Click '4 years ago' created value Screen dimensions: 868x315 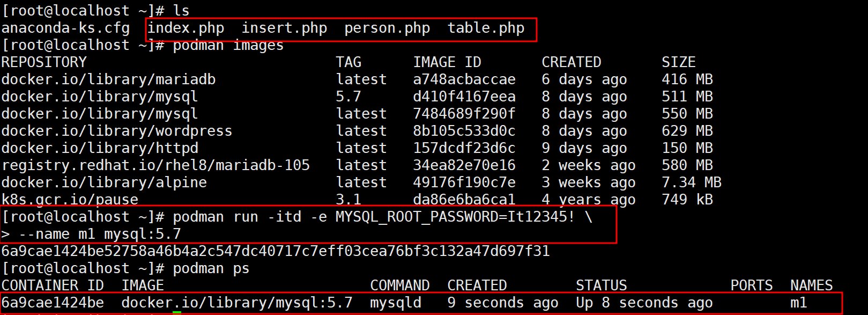tap(589, 200)
